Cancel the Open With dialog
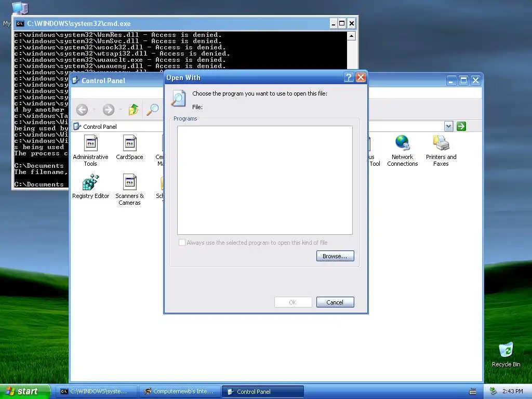Viewport: 532px width, 399px height. (335, 302)
